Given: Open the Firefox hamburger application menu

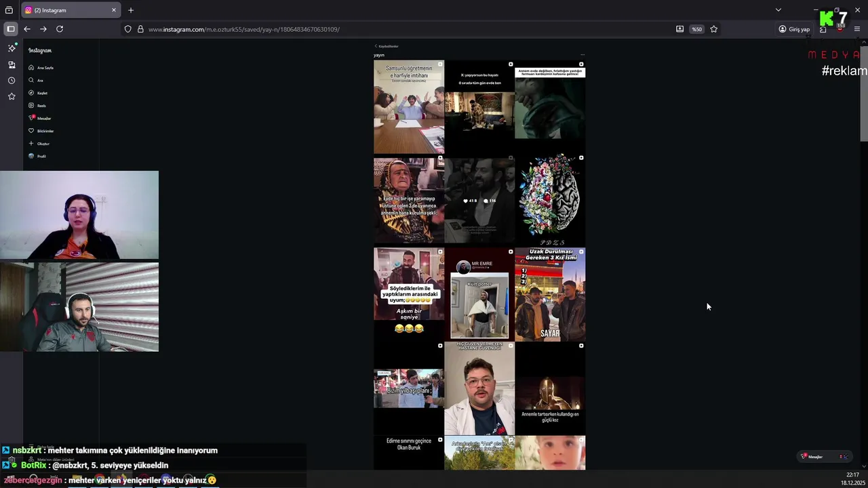Looking at the screenshot, I should [857, 29].
